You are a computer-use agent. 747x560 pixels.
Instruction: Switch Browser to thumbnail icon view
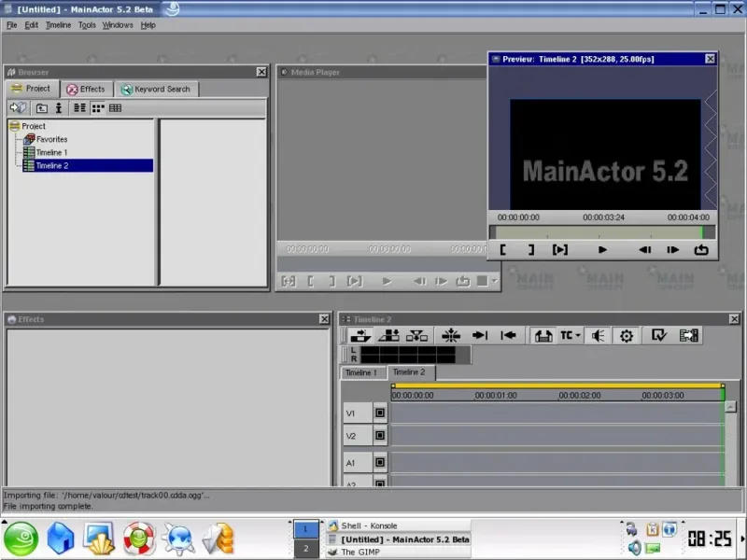98,108
